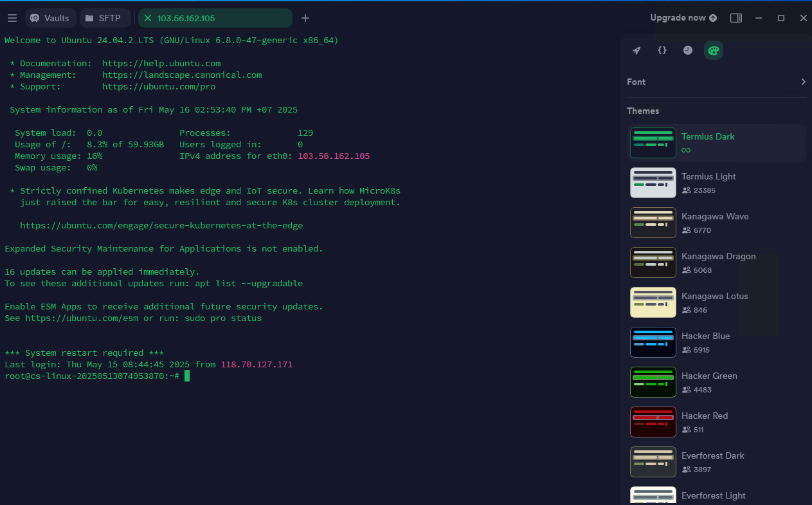
Task: Click the 846 users count
Action: pos(700,310)
